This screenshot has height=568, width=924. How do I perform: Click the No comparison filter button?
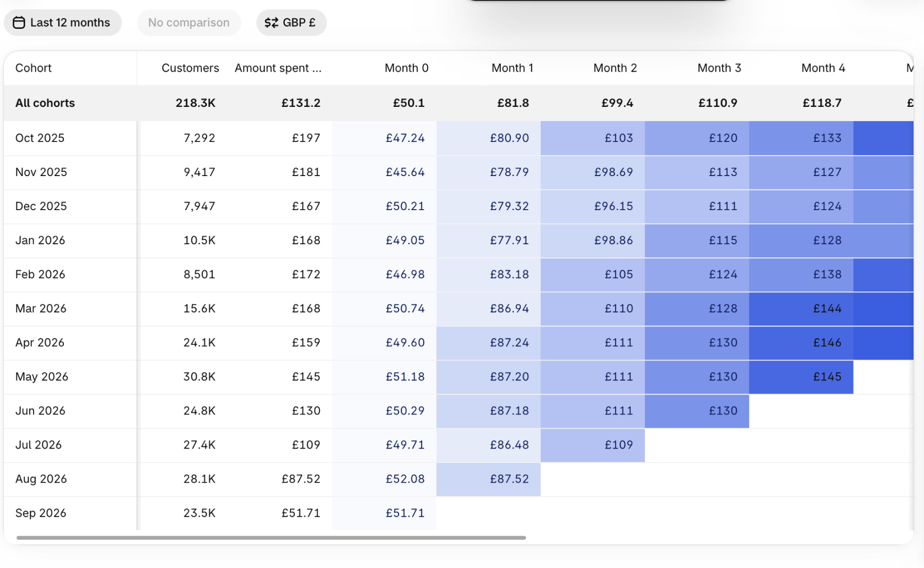tap(189, 23)
